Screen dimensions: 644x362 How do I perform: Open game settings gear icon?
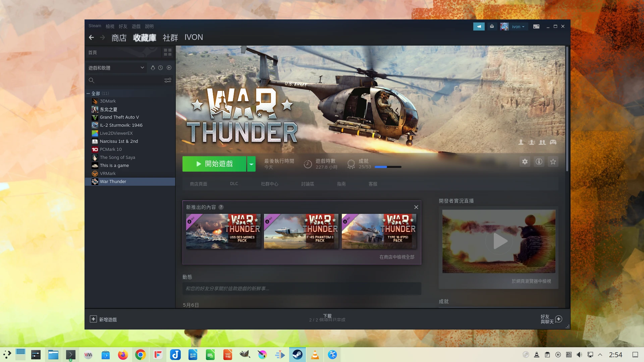[525, 162]
